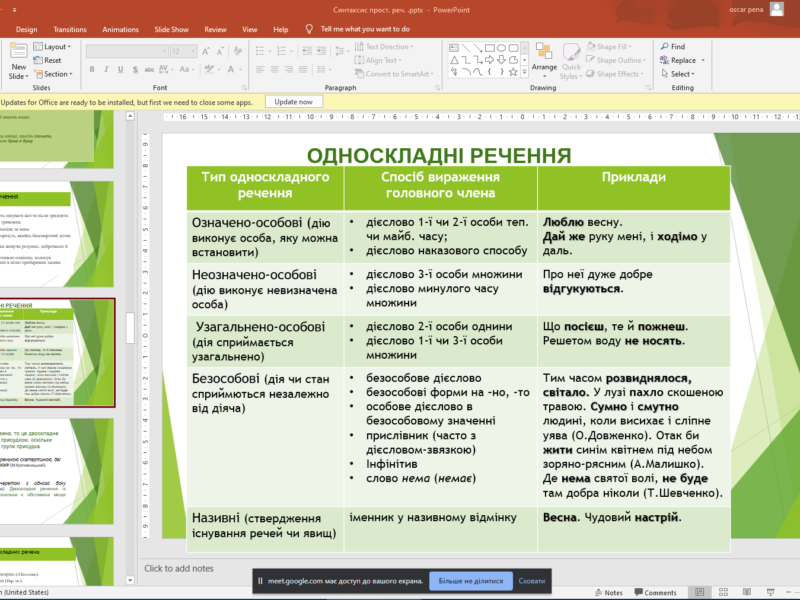Click the Reset slide icon
Image resolution: width=800 pixels, height=600 pixels.
click(46, 60)
